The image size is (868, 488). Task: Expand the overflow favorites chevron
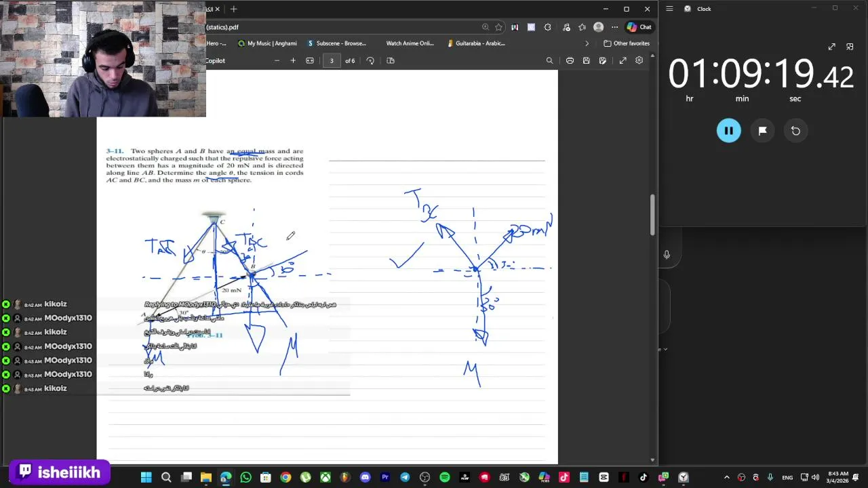[587, 43]
